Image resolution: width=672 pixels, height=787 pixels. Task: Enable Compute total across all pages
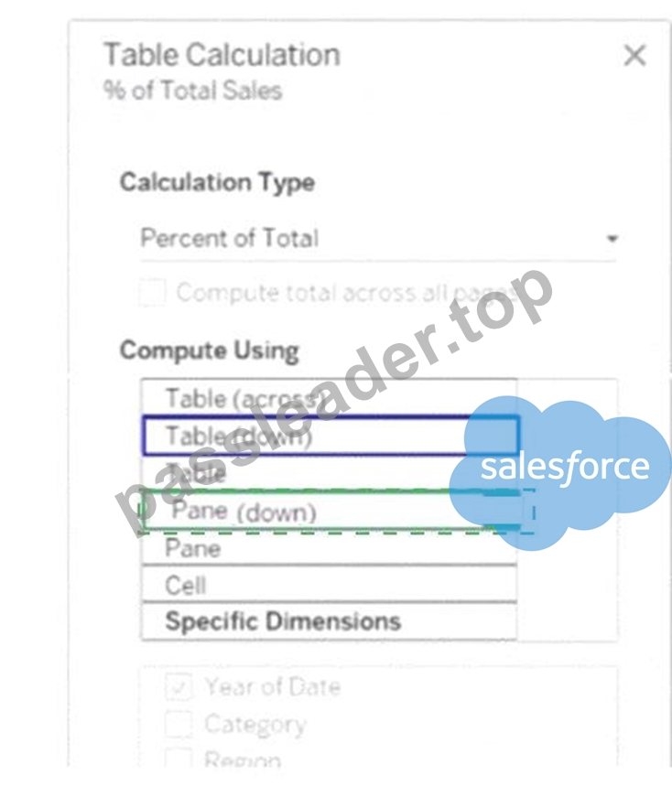[153, 292]
